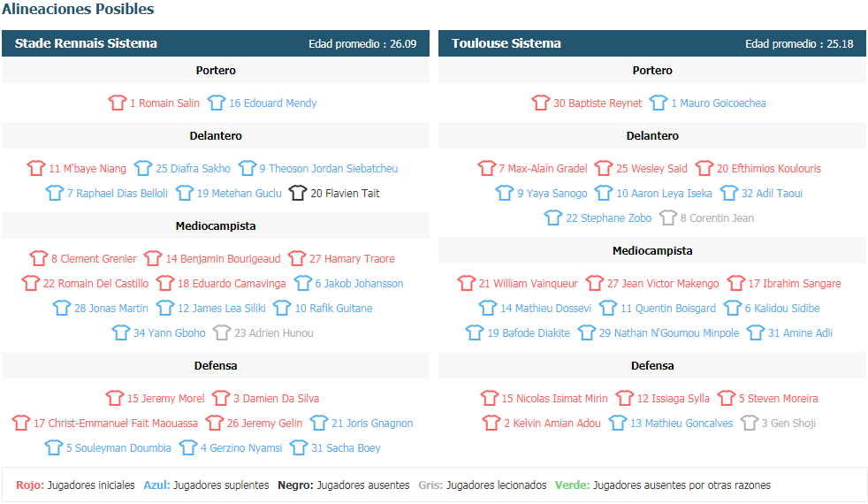The width and height of the screenshot is (868, 504).
Task: Click the black jersey icon beside Flavien Tait
Action: click(298, 193)
